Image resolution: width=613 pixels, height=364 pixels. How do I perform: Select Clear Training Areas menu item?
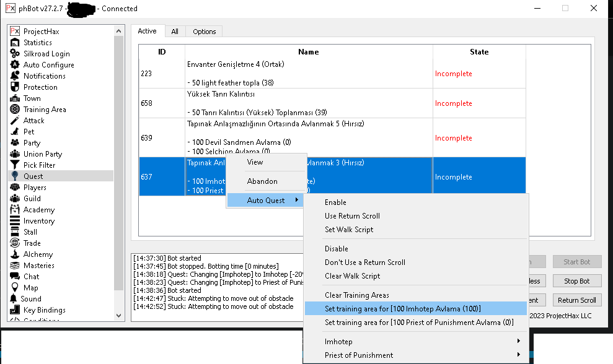357,295
